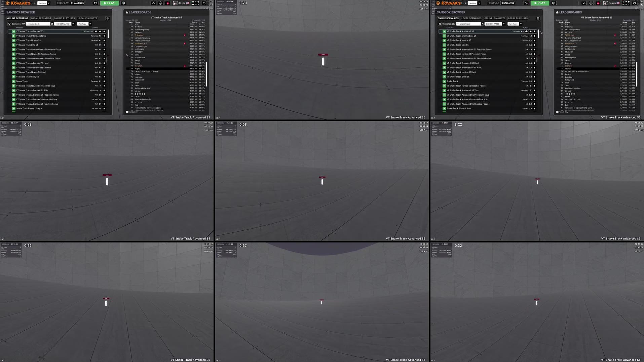The image size is (644, 362).
Task: Enable the Friends Only checkbox on the leaderboard
Action: tap(127, 112)
